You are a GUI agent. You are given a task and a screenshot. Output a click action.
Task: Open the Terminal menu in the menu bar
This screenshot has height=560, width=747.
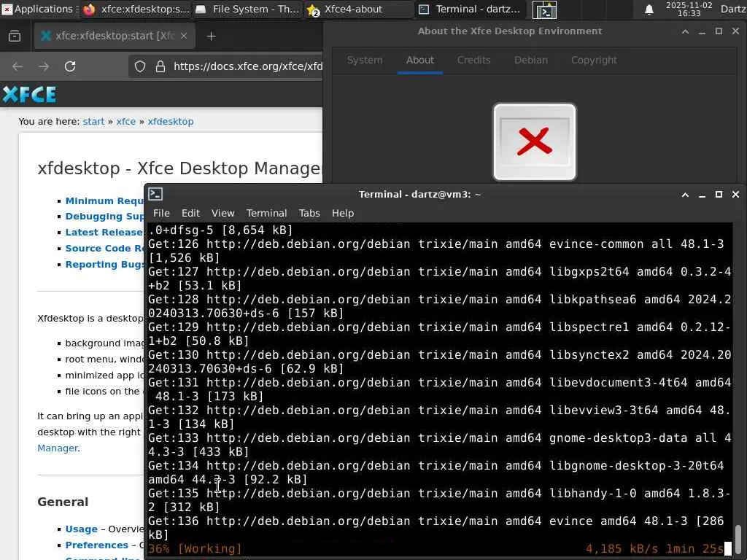pos(266,214)
